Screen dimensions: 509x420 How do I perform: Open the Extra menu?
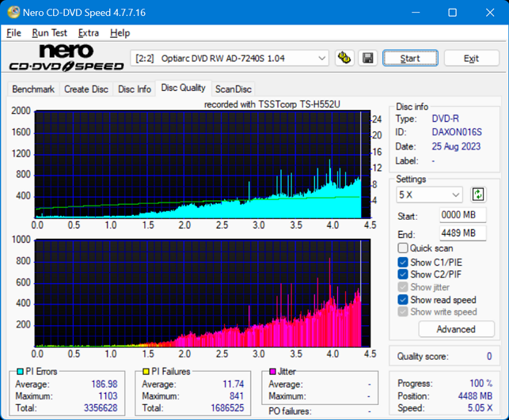coord(89,32)
